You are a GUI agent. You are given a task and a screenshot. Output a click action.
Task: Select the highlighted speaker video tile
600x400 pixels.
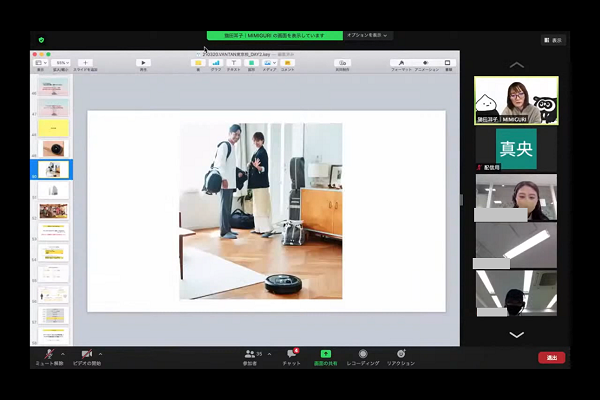(x=516, y=100)
